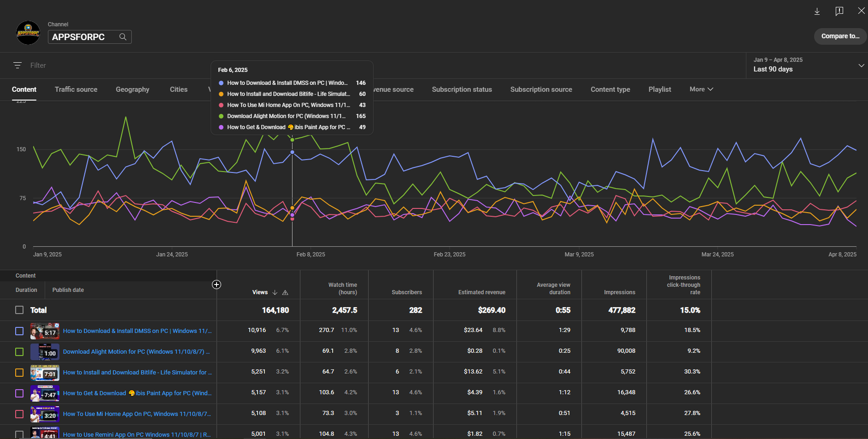Open the APPSFORPC channel avatar
The height and width of the screenshot is (439, 868).
click(x=28, y=33)
